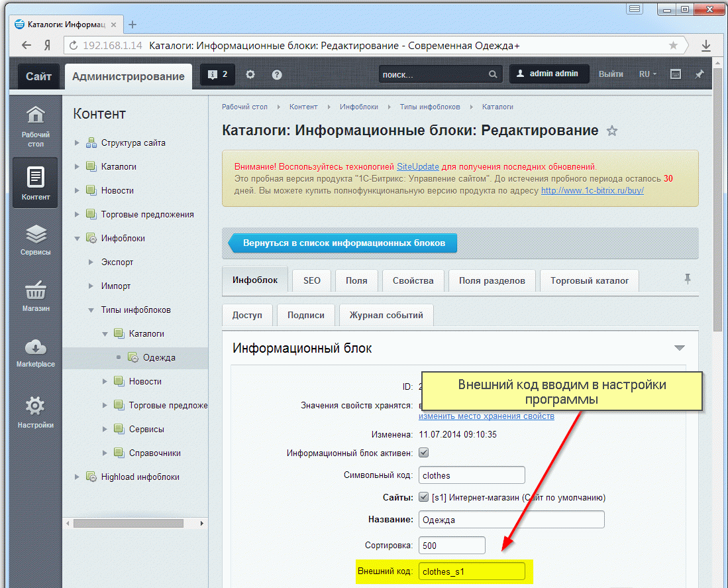This screenshot has width=728, height=588.
Task: Click the gear settings icon in the top bar
Action: pos(250,74)
